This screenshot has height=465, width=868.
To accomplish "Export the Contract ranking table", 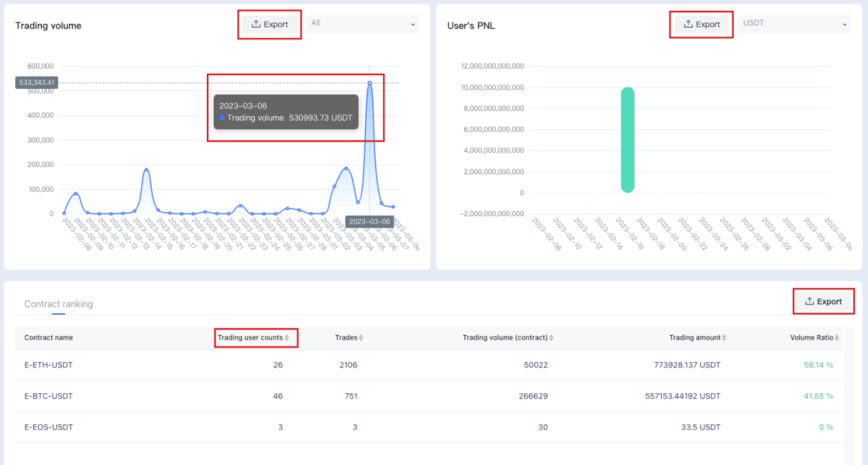I will [x=823, y=302].
